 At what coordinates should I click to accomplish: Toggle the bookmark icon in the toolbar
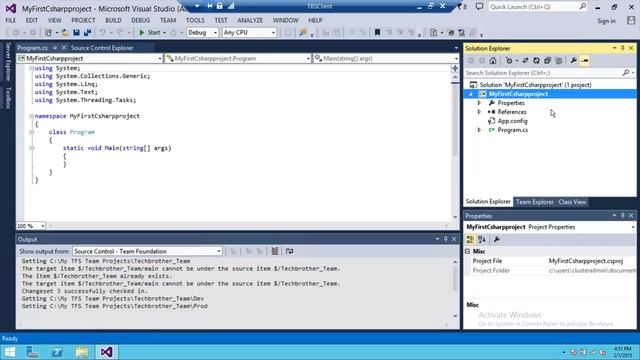point(377,32)
